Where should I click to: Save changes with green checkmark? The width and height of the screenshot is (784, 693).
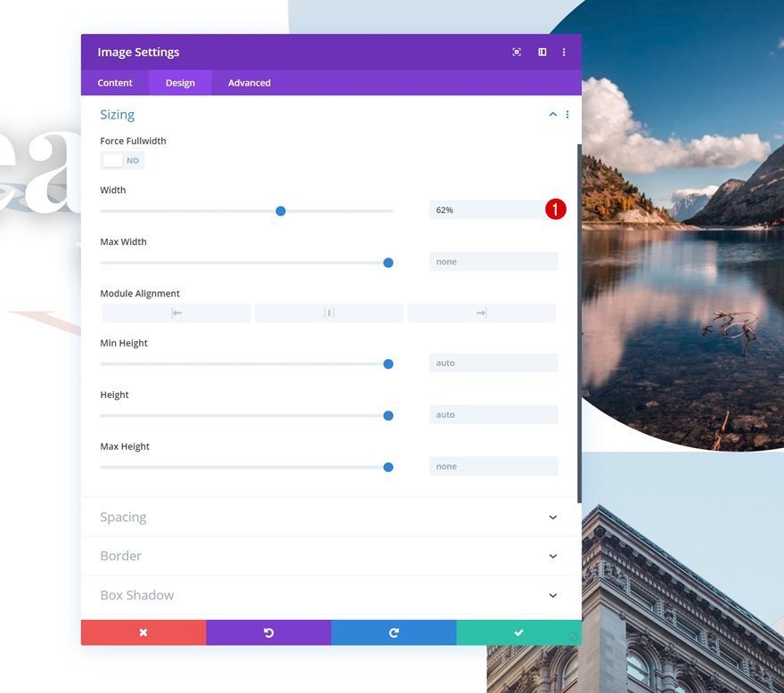[519, 632]
